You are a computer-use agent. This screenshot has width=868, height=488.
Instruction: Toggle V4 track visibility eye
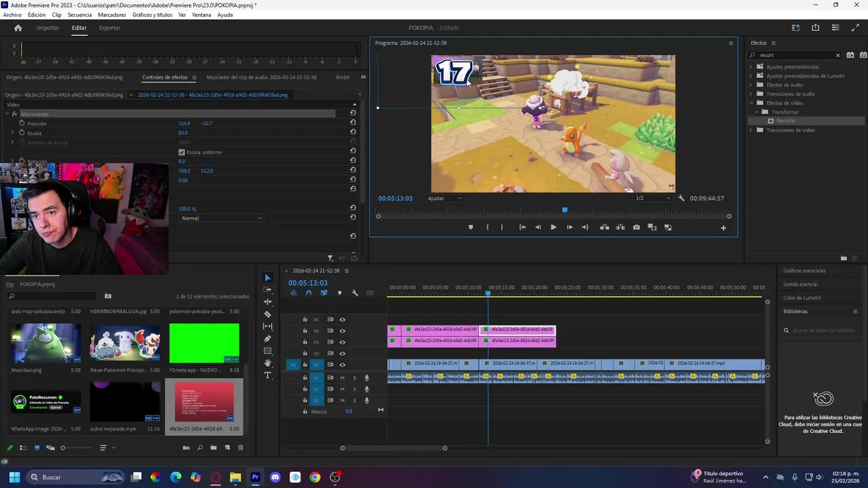(x=342, y=331)
